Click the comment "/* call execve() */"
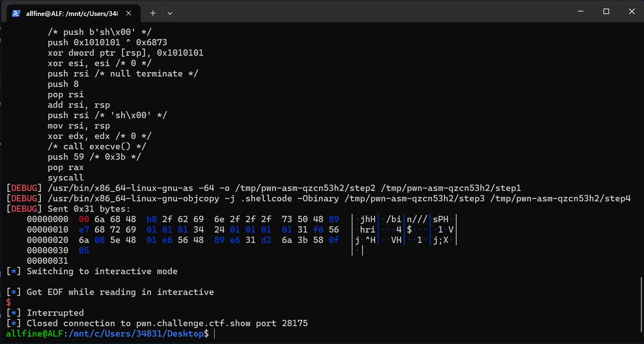The width and height of the screenshot is (644, 344). pyautogui.click(x=97, y=146)
